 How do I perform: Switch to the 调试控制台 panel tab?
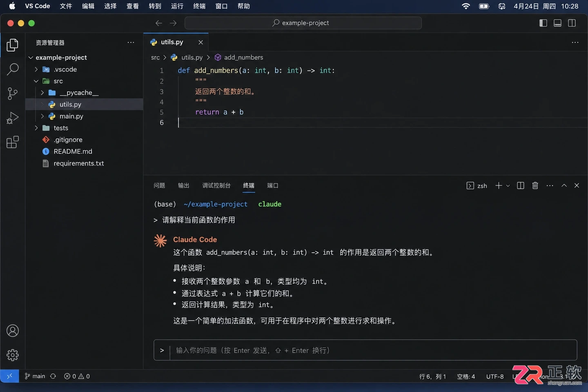tap(216, 185)
